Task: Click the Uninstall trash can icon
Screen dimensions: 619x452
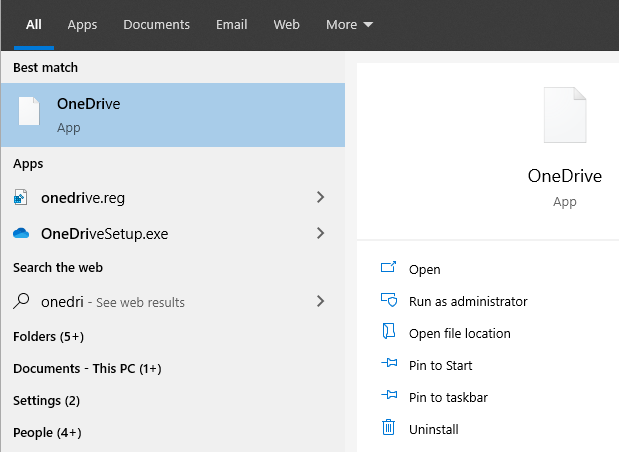Action: tap(388, 427)
